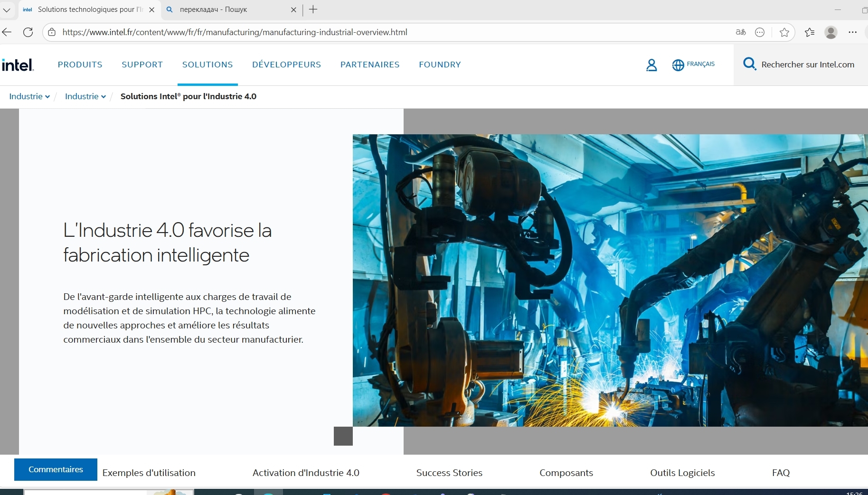Open the tab list chevron button
The height and width of the screenshot is (495, 868).
coord(7,9)
